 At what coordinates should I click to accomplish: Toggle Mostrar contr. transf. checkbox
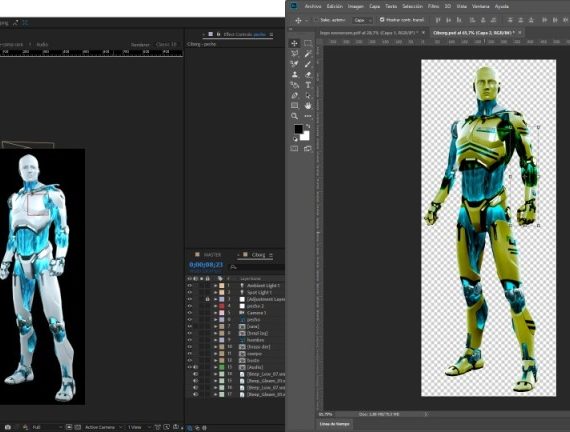(382, 20)
